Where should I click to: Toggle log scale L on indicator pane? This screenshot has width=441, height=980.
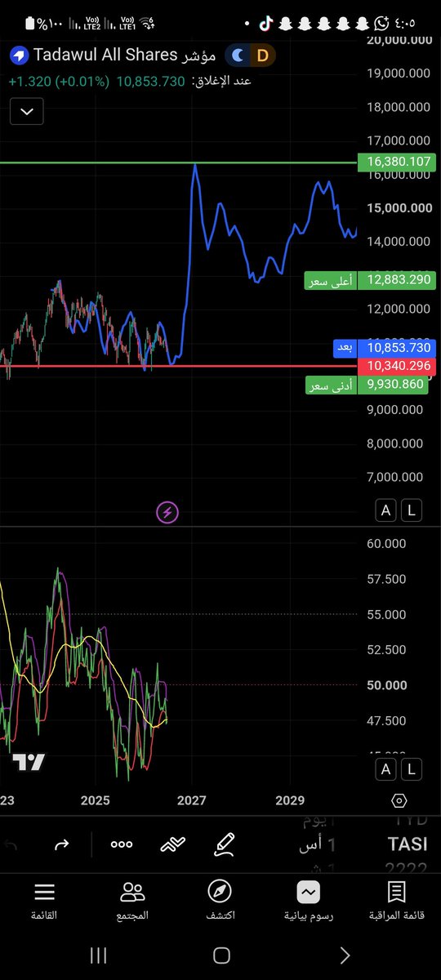tap(412, 768)
